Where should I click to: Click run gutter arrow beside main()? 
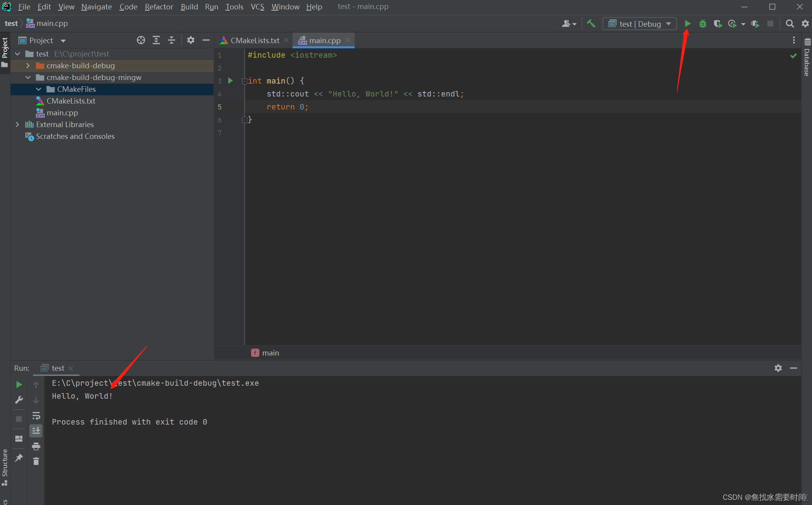click(x=230, y=81)
